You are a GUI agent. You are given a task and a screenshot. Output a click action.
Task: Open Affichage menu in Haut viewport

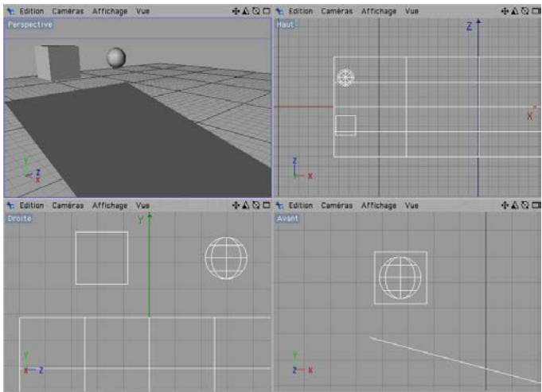coord(379,11)
